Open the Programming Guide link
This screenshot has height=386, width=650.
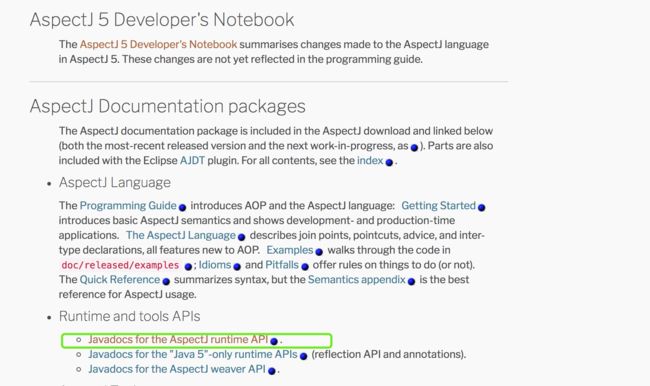[128, 205]
